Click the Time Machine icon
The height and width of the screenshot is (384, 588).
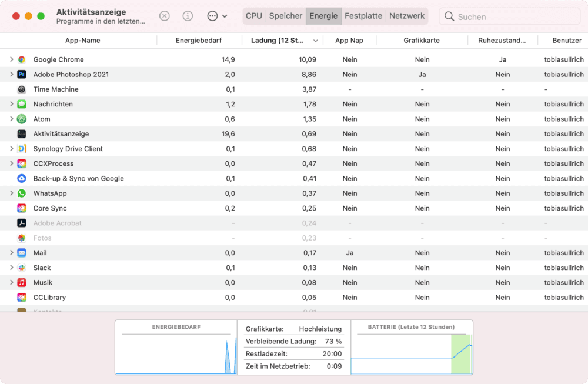coord(22,89)
